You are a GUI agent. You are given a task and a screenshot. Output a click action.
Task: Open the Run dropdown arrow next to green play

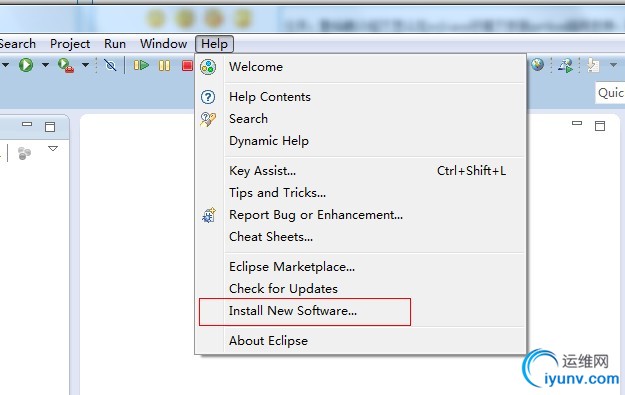[45, 65]
